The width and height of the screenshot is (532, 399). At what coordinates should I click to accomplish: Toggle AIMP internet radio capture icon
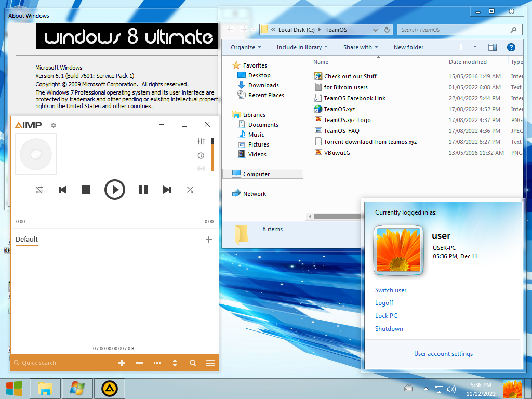[x=201, y=169]
